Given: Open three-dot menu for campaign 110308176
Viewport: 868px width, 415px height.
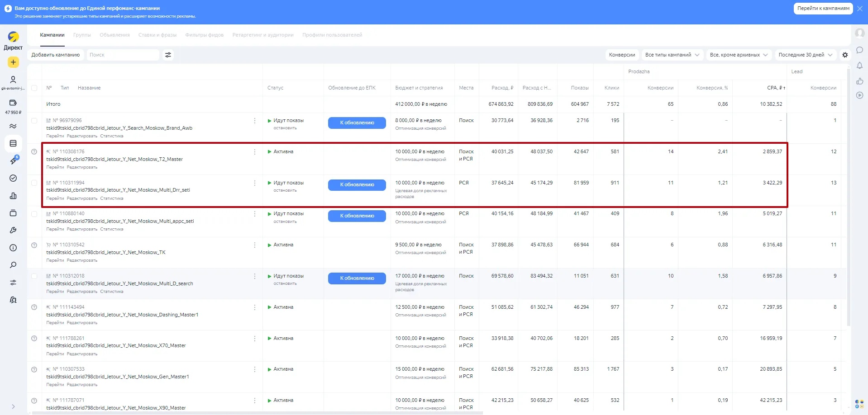Looking at the screenshot, I should (255, 152).
